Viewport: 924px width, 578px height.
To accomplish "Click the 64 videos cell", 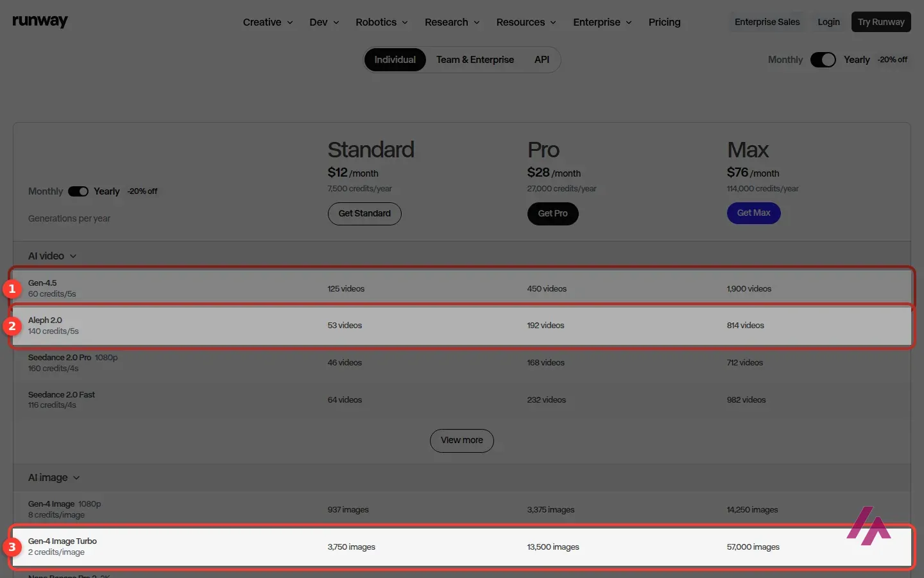I will (345, 400).
